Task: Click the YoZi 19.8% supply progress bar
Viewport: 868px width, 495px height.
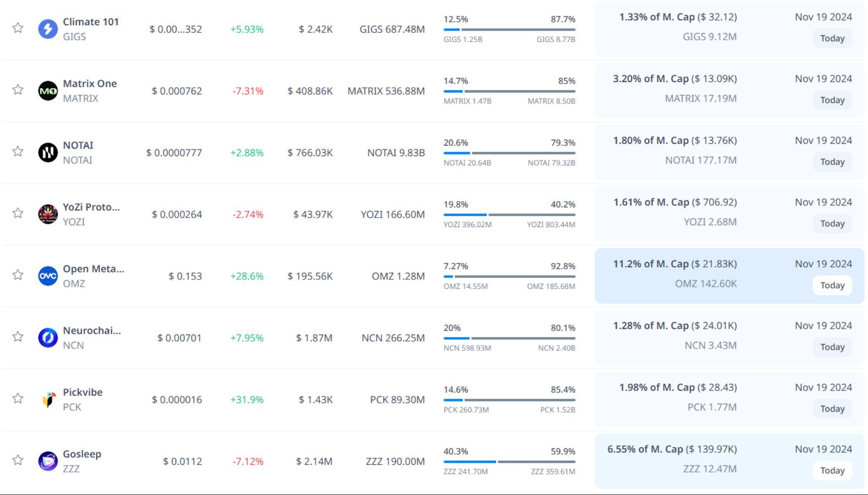Action: coord(509,215)
